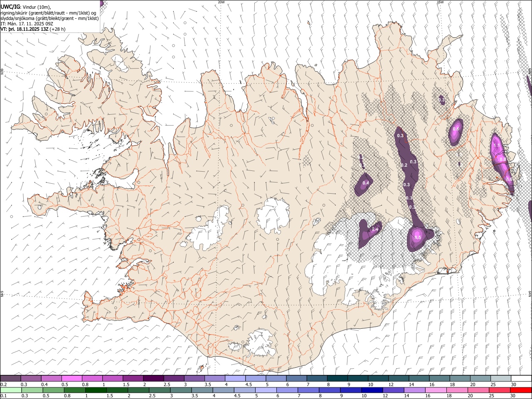Click the '0.2' snowfall value in the purple band
This screenshot has height=399, width=532.
pyautogui.click(x=404, y=165)
